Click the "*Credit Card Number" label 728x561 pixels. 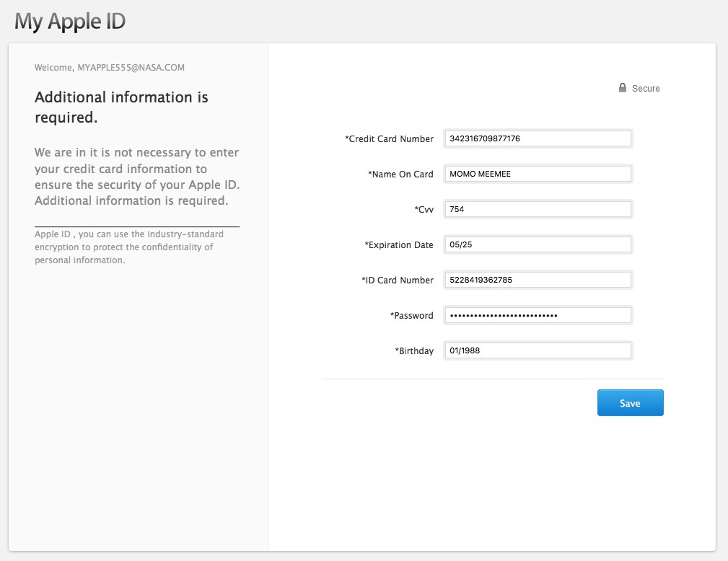tap(389, 138)
